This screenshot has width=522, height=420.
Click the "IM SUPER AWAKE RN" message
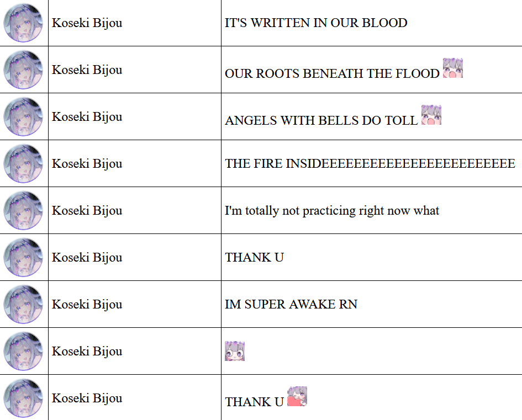click(x=291, y=304)
